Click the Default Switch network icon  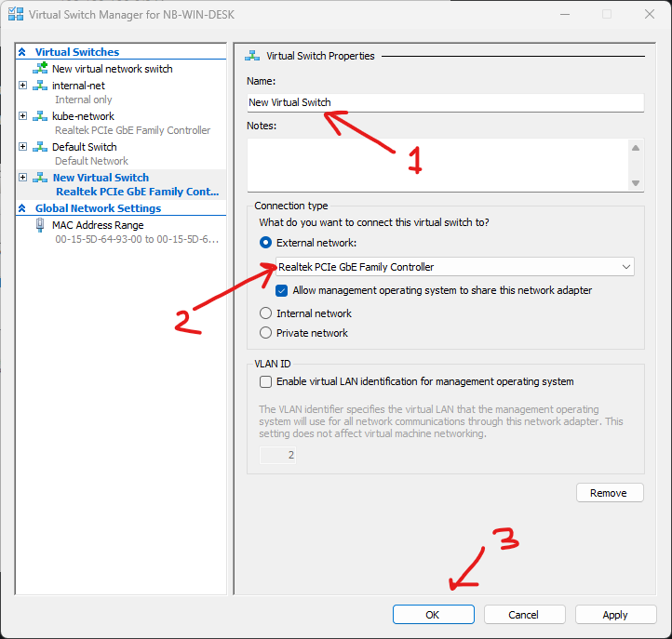40,147
